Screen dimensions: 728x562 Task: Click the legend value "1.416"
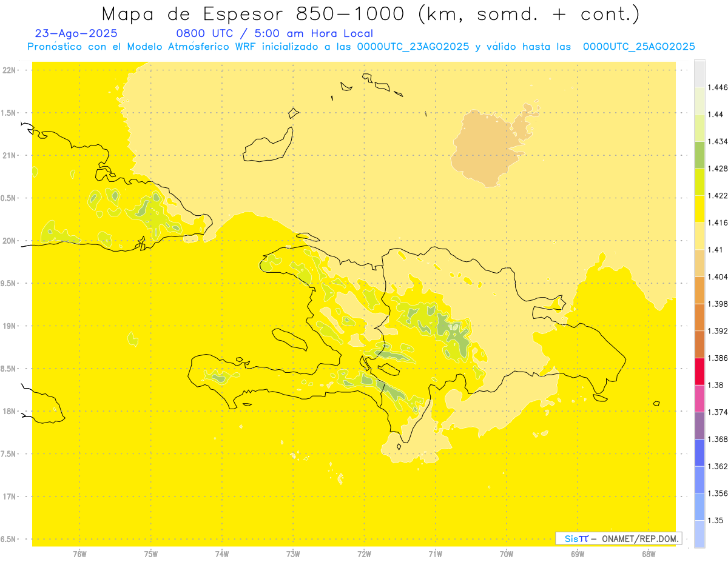pyautogui.click(x=717, y=222)
